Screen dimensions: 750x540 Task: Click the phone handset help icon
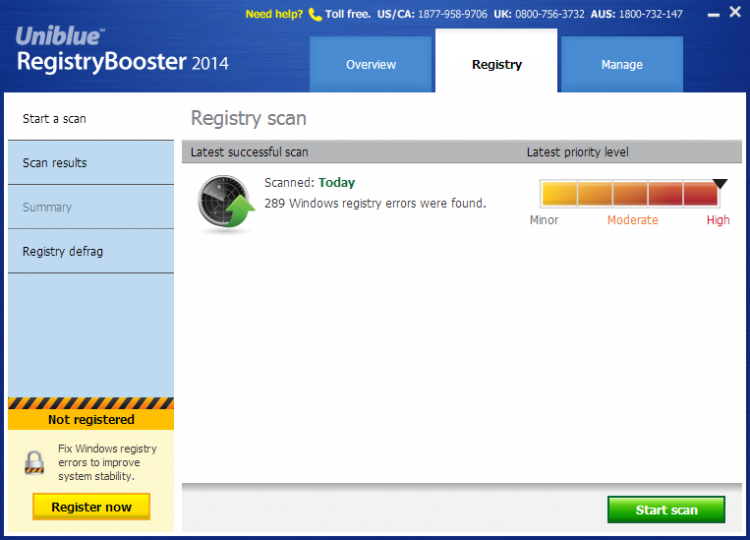click(315, 14)
